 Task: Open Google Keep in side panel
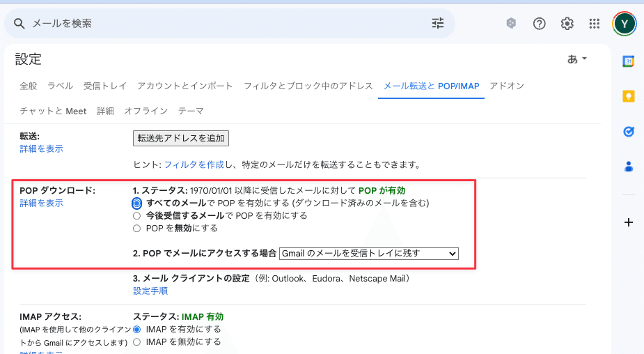pos(628,96)
